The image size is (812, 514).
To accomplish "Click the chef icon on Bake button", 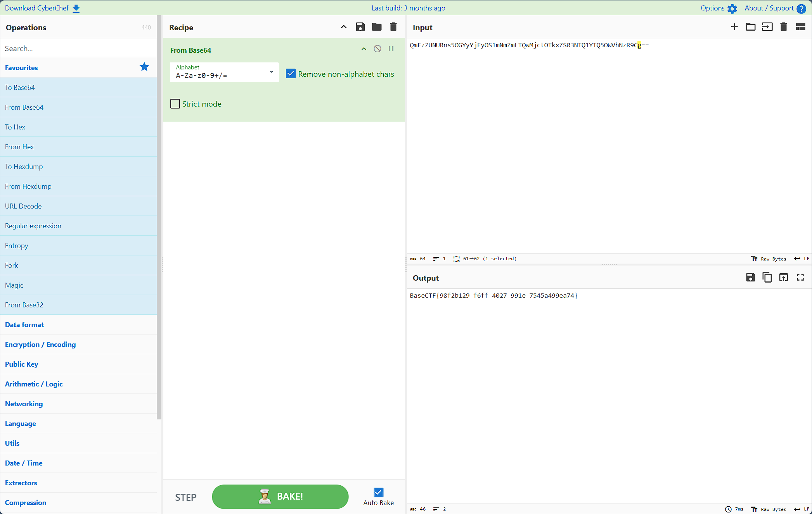I will 265,497.
